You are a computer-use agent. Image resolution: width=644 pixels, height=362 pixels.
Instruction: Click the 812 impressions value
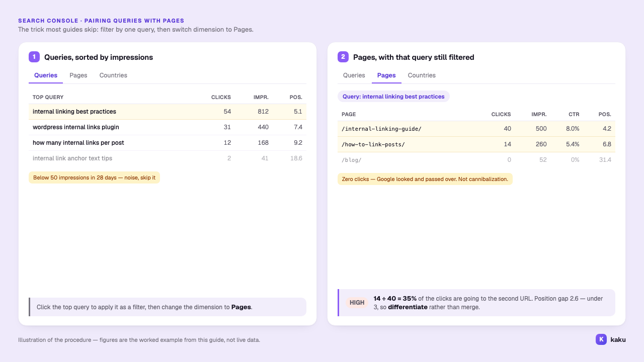[263, 112]
